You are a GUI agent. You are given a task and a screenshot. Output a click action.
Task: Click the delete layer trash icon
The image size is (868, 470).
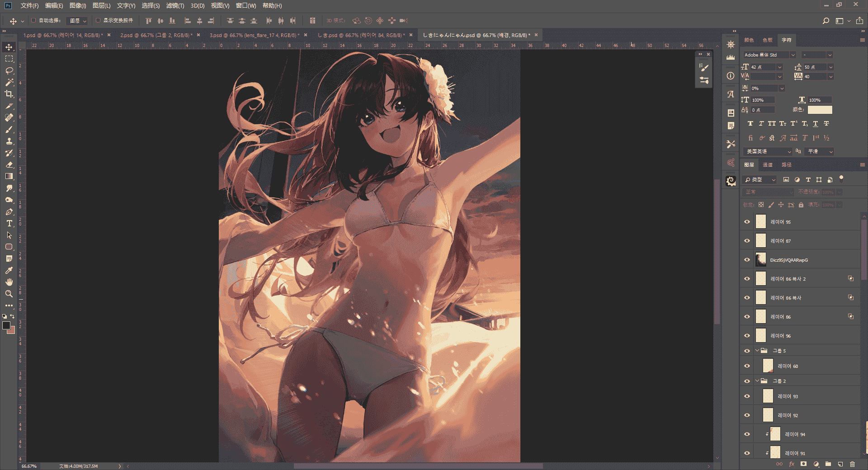click(x=852, y=464)
